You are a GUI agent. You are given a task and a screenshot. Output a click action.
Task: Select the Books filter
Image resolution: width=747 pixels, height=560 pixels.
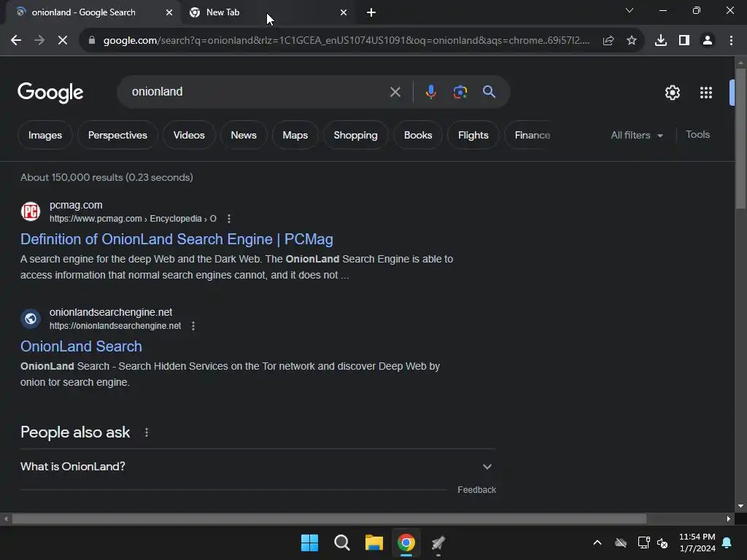pyautogui.click(x=418, y=135)
